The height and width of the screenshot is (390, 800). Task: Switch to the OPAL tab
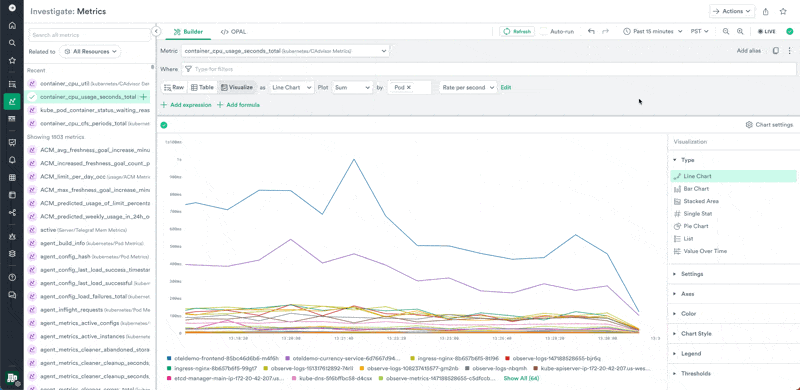[x=233, y=32]
